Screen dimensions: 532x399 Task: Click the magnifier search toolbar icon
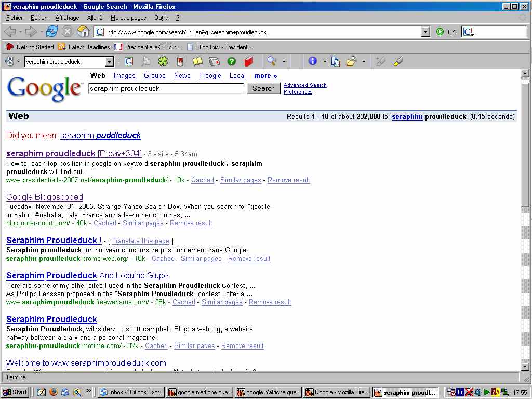(271, 61)
